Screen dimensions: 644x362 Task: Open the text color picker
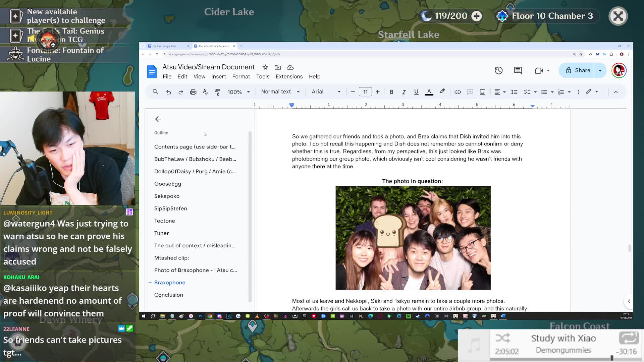429,92
